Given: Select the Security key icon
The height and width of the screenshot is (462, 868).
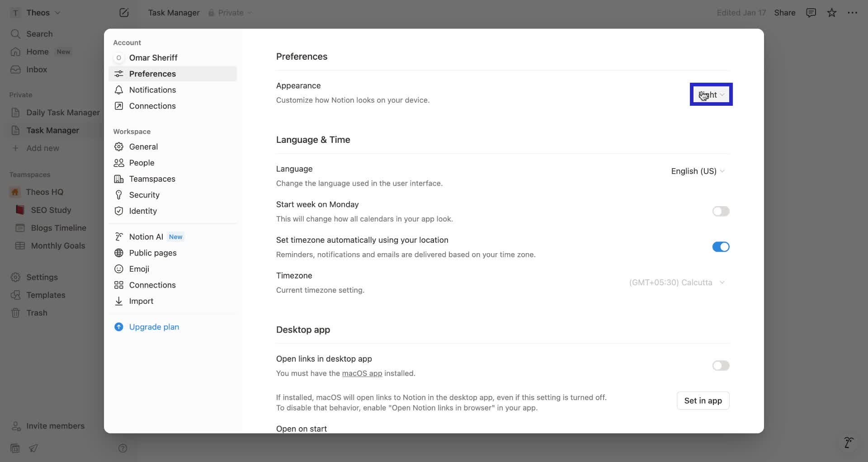Looking at the screenshot, I should pos(118,195).
